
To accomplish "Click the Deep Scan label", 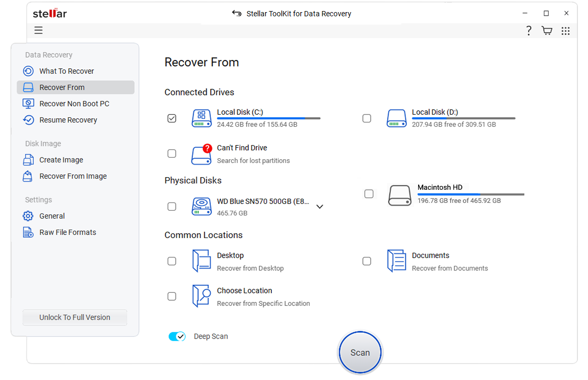I will (211, 336).
